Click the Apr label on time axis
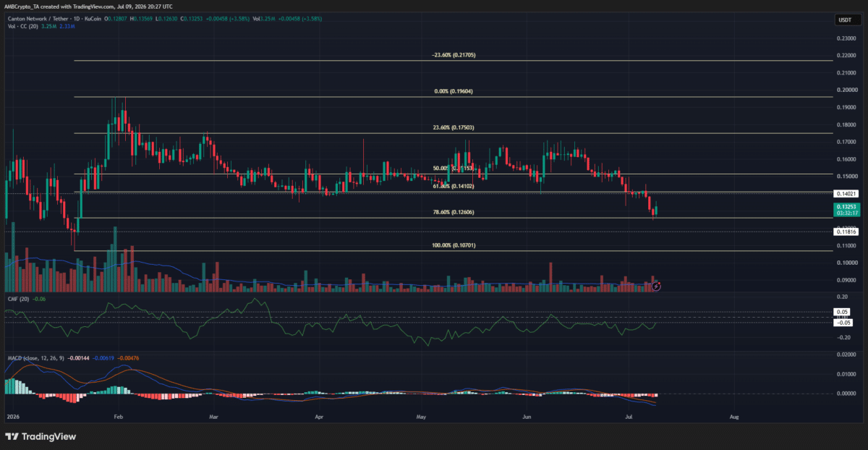This screenshot has height=450, width=868. [x=319, y=417]
